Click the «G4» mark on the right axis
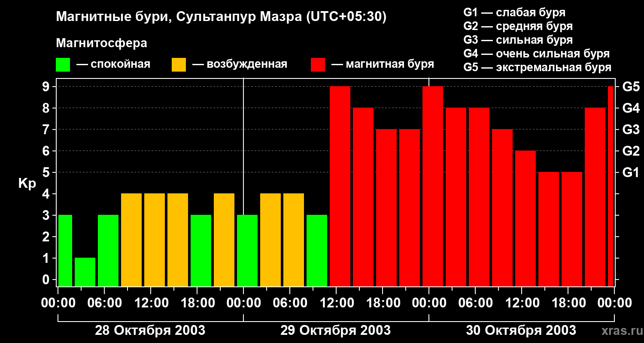 [631, 108]
